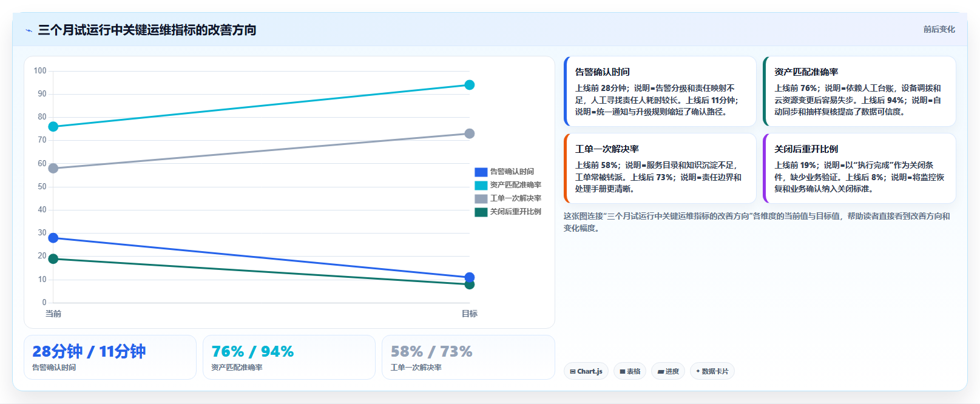Click 告警确认时间 caption under 28分钟 stat
The height and width of the screenshot is (404, 980).
54,368
